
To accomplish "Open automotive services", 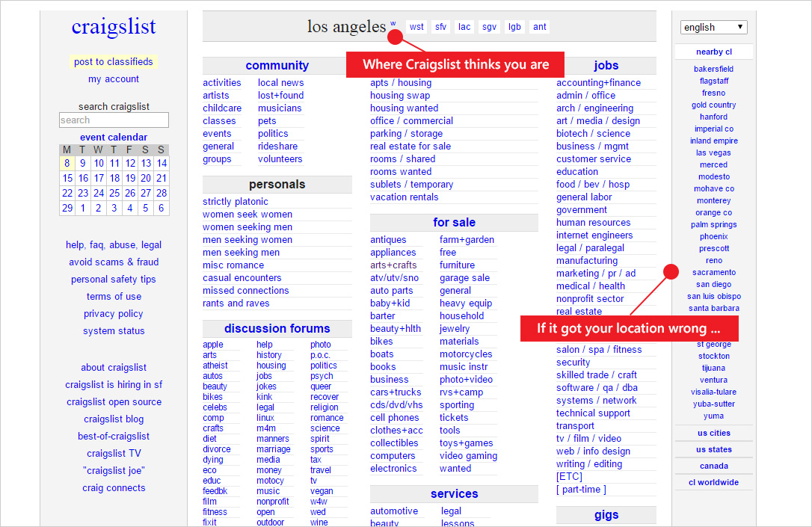I will (x=393, y=511).
